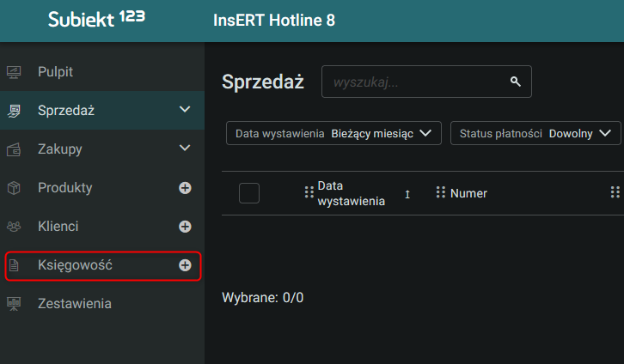Click the column handle after Numer
This screenshot has height=364, width=624.
pyautogui.click(x=615, y=192)
